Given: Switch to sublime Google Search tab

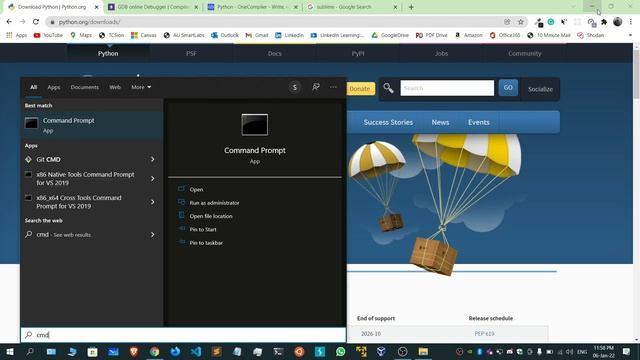Looking at the screenshot, I should point(352,7).
